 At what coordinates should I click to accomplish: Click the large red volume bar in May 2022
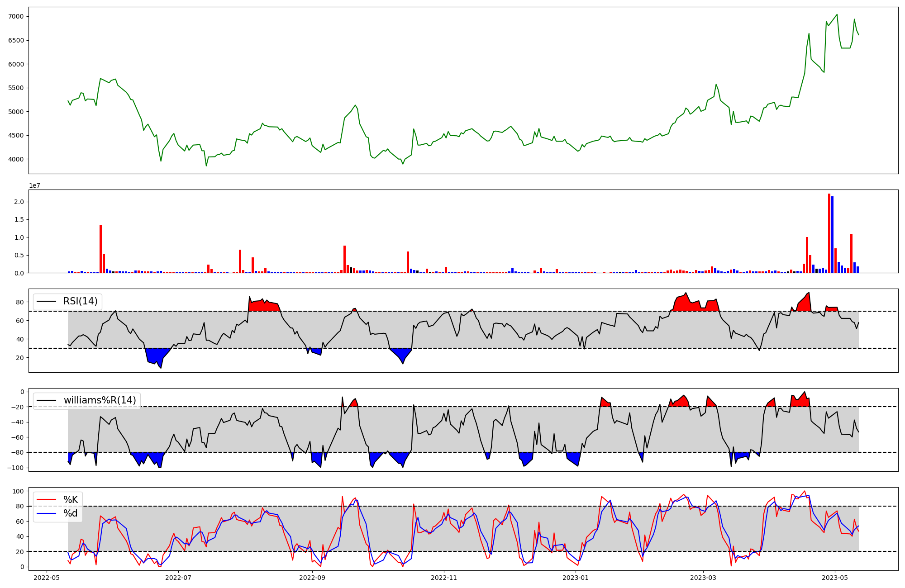pos(100,249)
